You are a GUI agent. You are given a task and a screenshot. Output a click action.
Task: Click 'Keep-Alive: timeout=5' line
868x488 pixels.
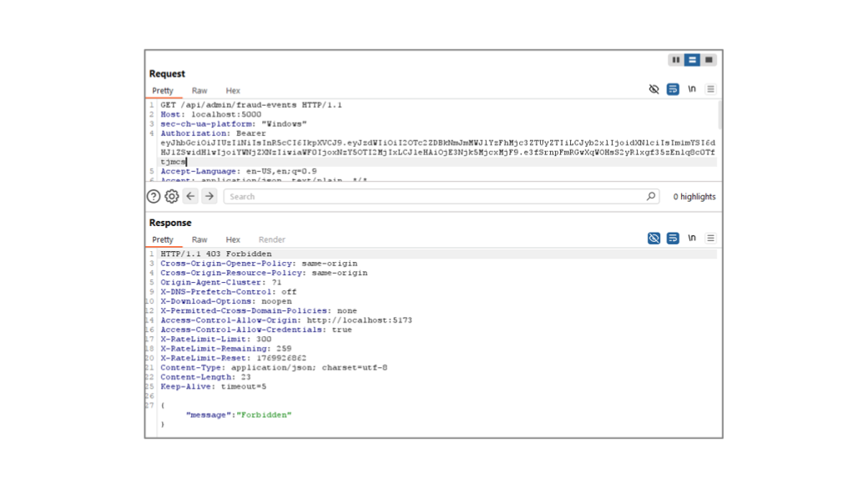(x=213, y=386)
